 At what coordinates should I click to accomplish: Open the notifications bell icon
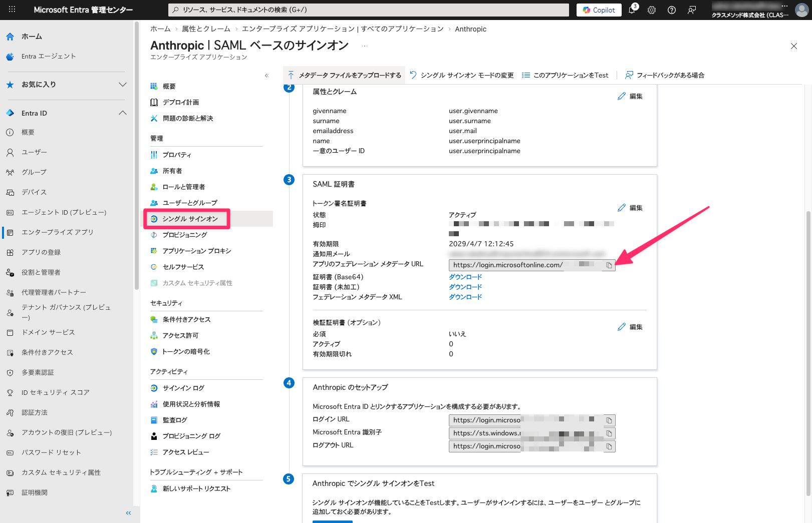click(632, 10)
